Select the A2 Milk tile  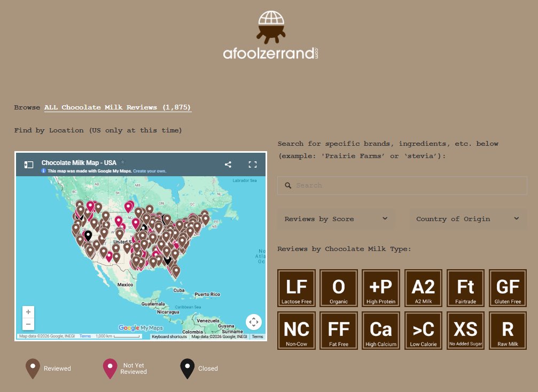click(x=423, y=288)
